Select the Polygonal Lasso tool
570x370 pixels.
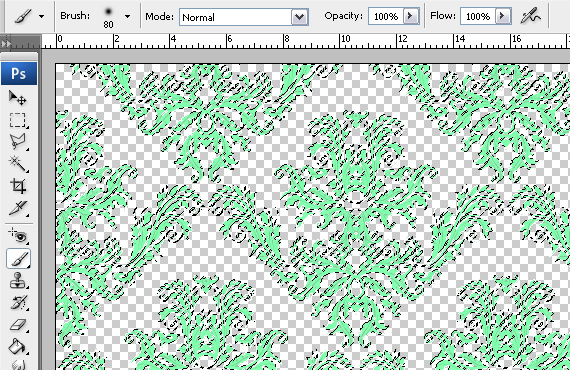[x=17, y=142]
